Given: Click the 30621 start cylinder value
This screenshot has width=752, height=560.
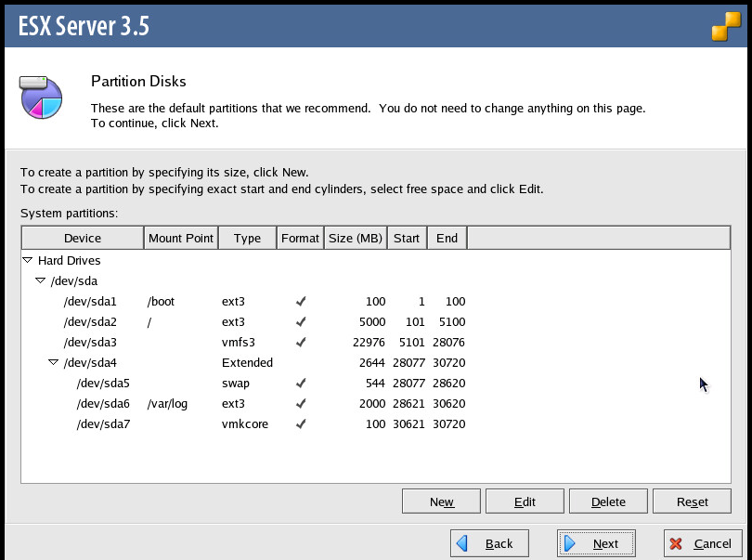Looking at the screenshot, I should 408,423.
